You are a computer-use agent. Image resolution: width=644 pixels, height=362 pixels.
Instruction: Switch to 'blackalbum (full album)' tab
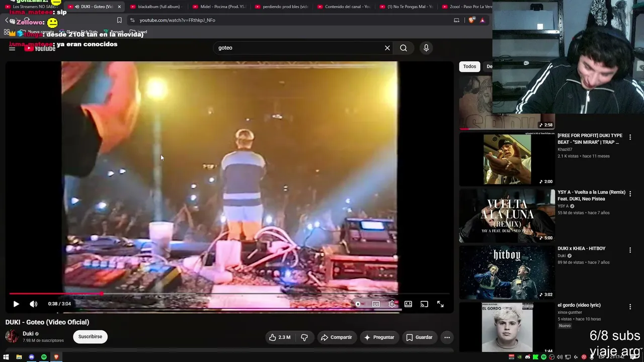click(x=155, y=7)
